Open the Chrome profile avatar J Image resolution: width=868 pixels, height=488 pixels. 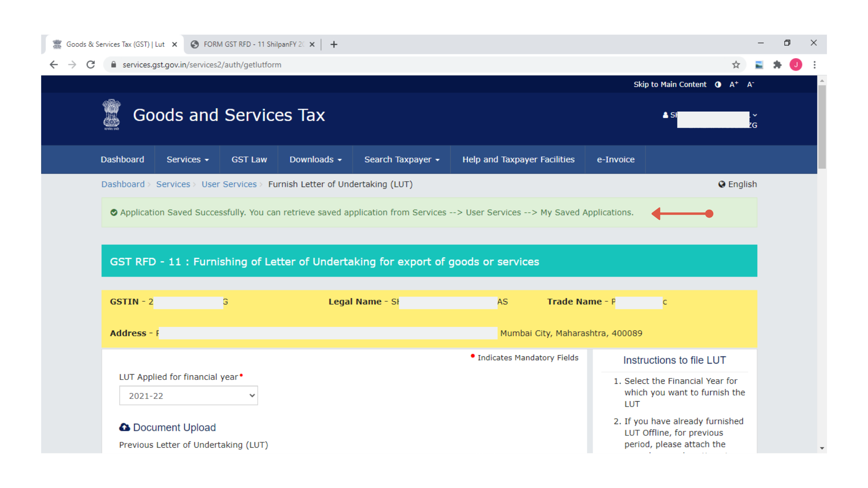(796, 65)
